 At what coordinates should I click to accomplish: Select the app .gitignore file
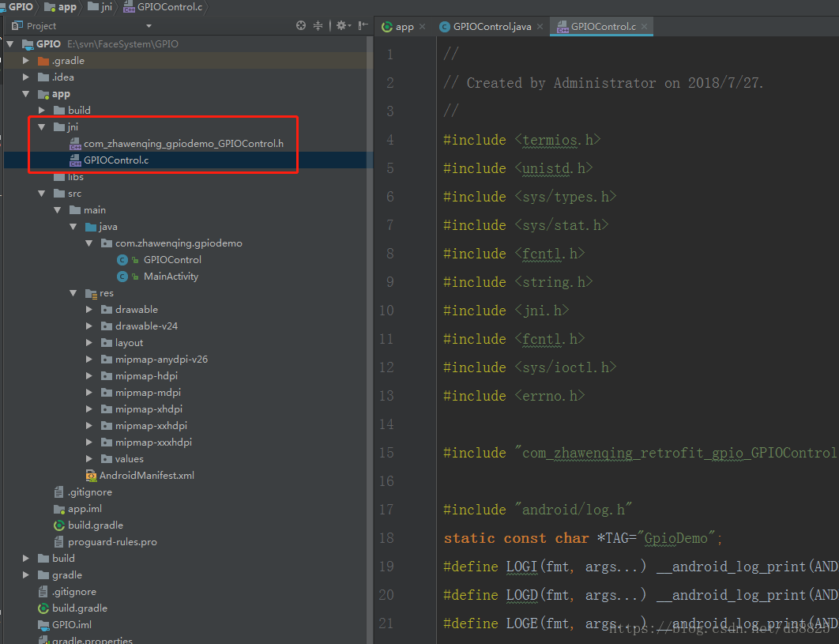[89, 492]
